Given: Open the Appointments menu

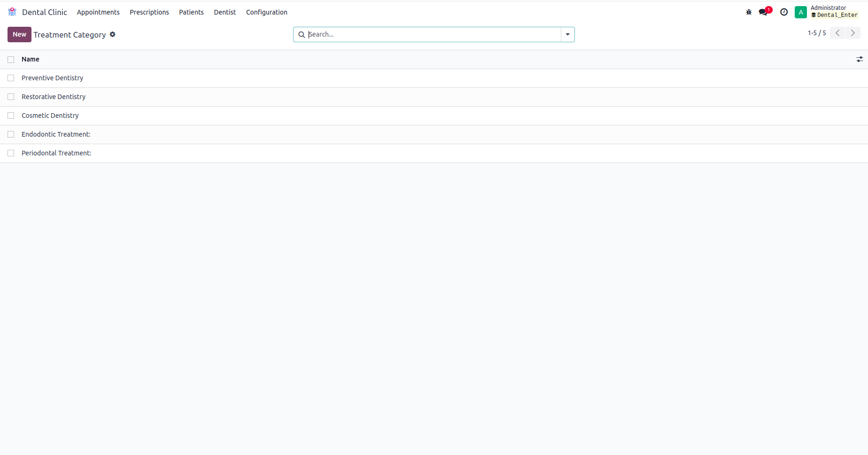Looking at the screenshot, I should click(98, 12).
